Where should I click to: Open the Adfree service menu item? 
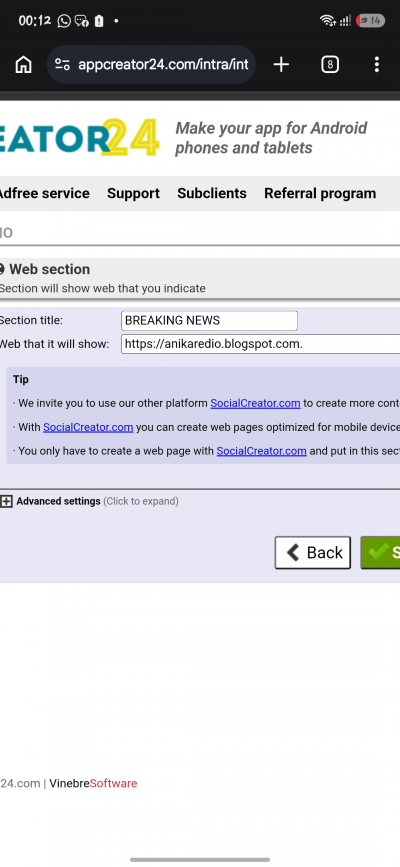[44, 193]
